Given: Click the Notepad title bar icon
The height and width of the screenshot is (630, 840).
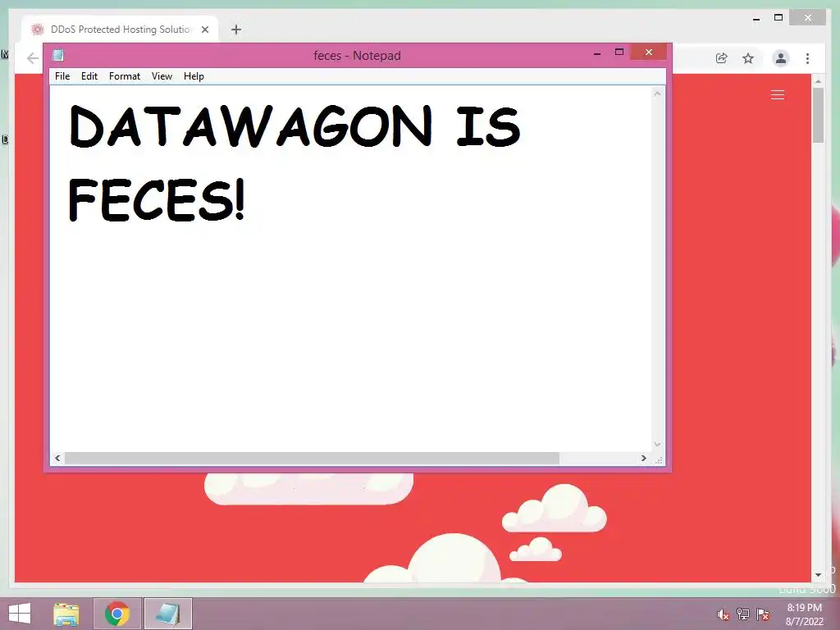Looking at the screenshot, I should point(58,55).
